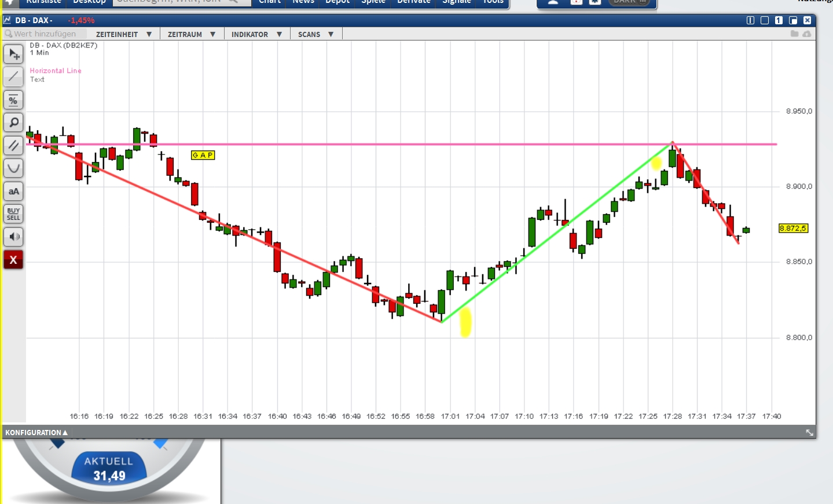The image size is (833, 504).
Task: Switch to the News menu
Action: 303,2
